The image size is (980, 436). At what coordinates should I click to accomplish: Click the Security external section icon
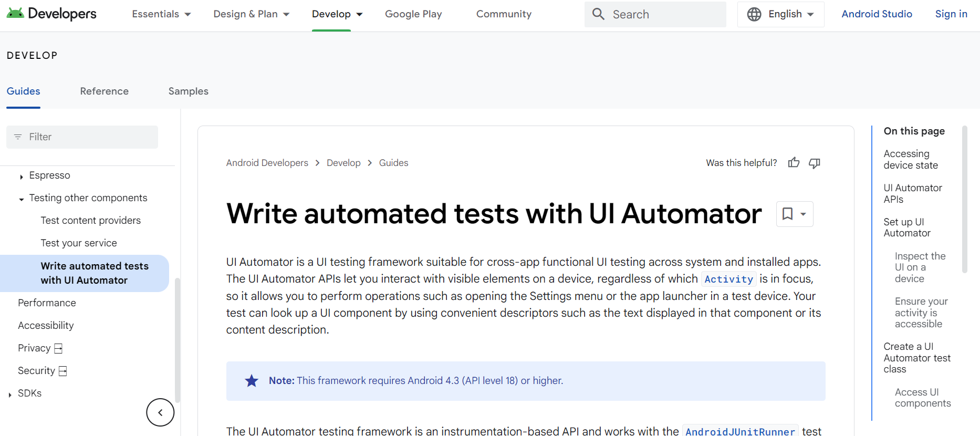(63, 371)
